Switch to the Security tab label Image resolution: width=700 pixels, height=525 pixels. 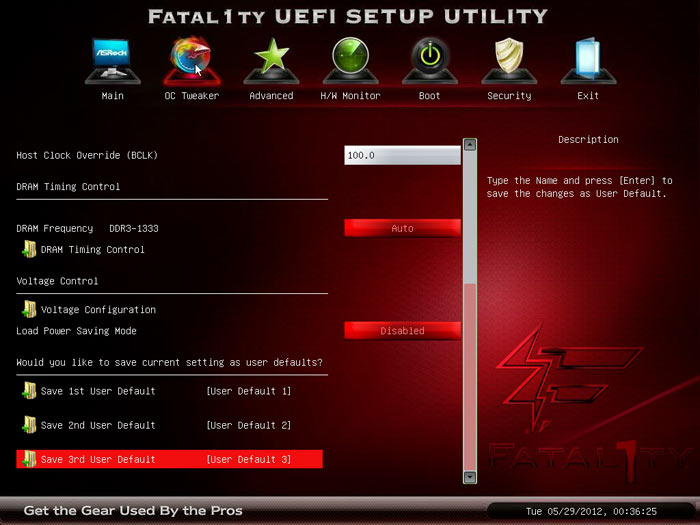click(x=509, y=96)
